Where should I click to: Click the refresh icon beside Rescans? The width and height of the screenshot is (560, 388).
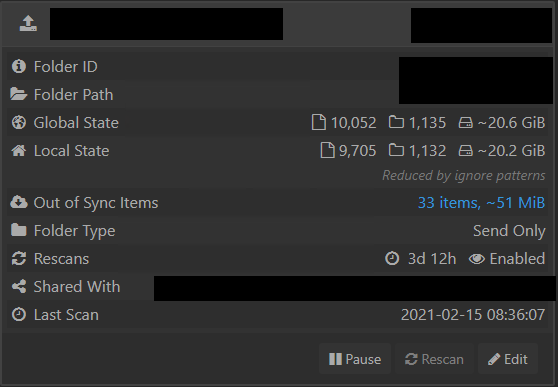[19, 258]
